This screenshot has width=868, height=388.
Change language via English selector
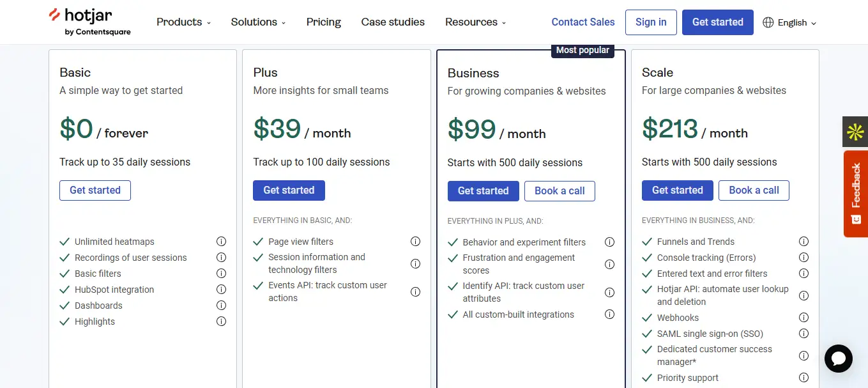coord(790,22)
